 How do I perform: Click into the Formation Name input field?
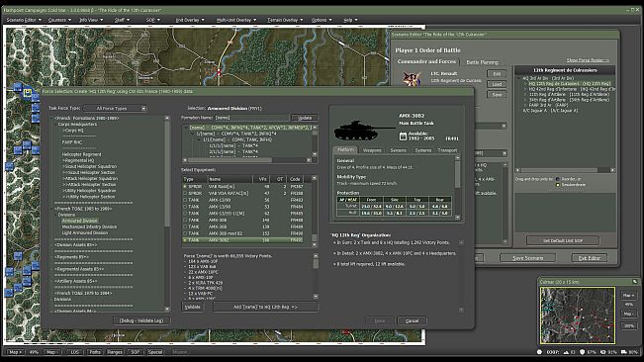(x=252, y=118)
